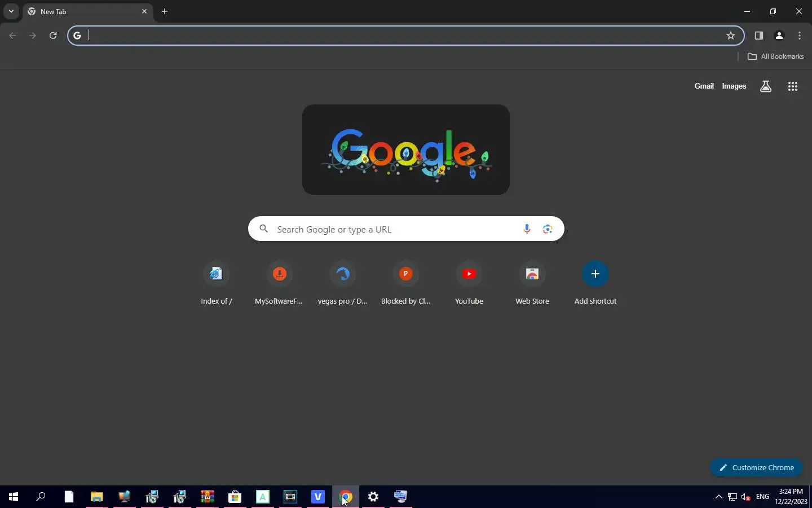Viewport: 812px width, 508px height.
Task: Open Chrome three-dot menu
Action: coord(800,36)
